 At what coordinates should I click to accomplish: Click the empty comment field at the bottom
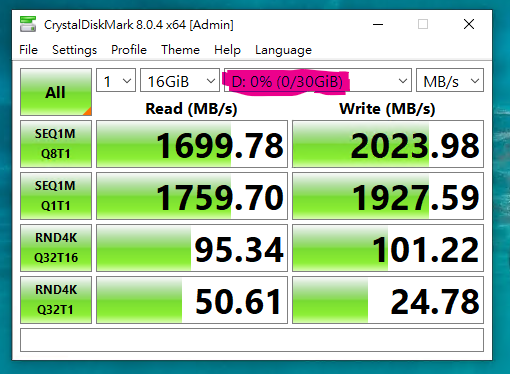pyautogui.click(x=252, y=340)
